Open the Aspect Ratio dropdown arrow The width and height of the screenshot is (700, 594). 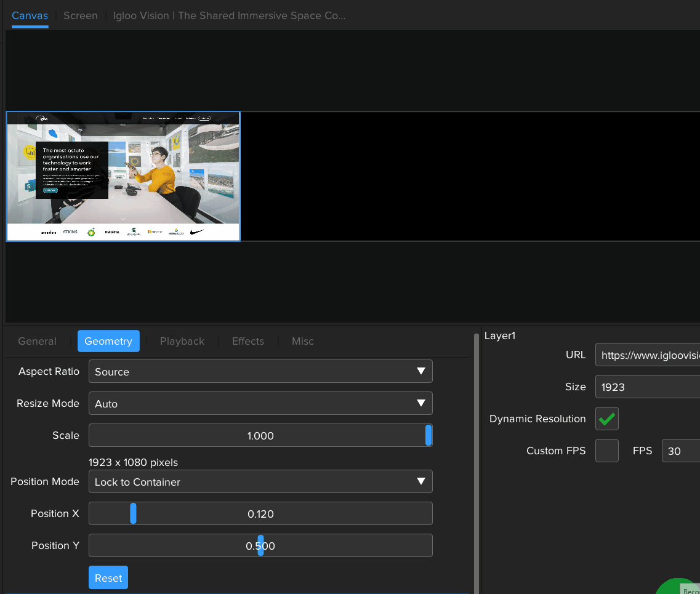click(422, 371)
